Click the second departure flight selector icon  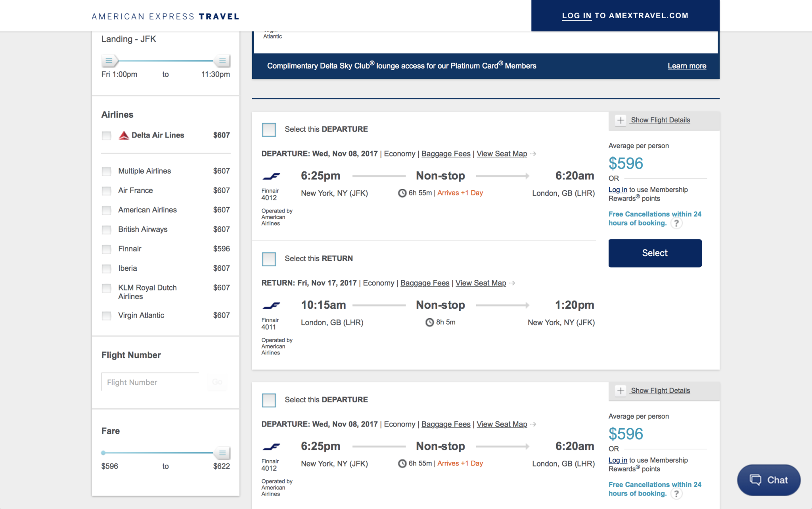pyautogui.click(x=268, y=399)
